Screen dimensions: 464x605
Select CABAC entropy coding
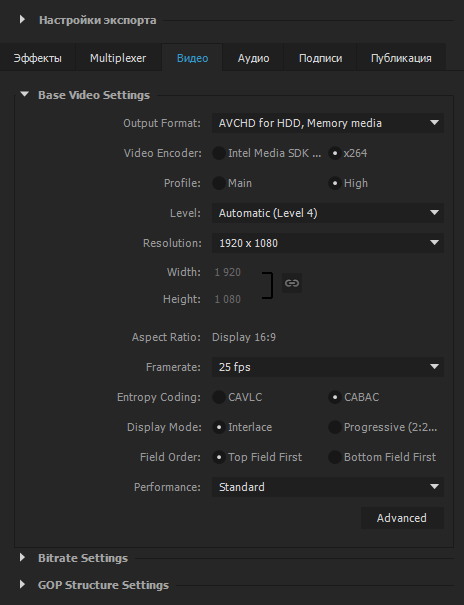point(334,397)
